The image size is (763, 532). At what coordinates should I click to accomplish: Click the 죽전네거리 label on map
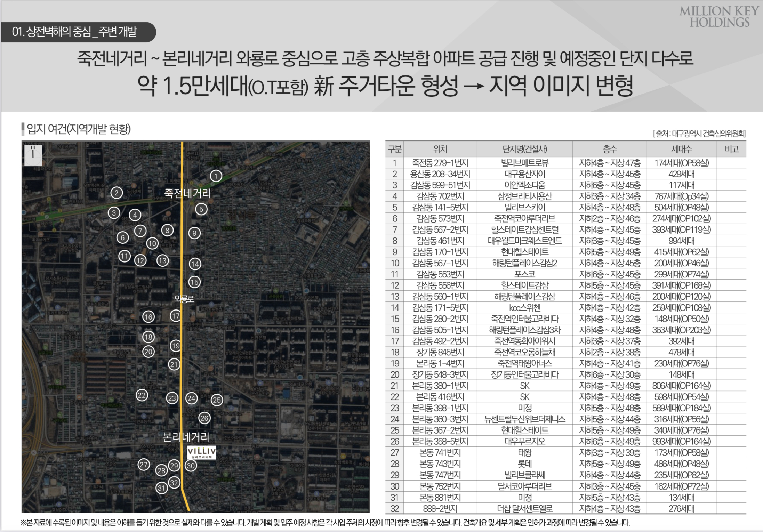(x=187, y=193)
